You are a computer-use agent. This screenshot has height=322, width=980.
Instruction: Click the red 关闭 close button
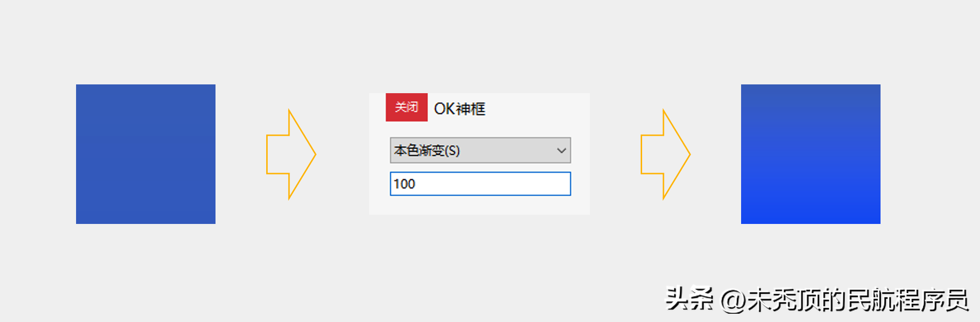(x=407, y=107)
